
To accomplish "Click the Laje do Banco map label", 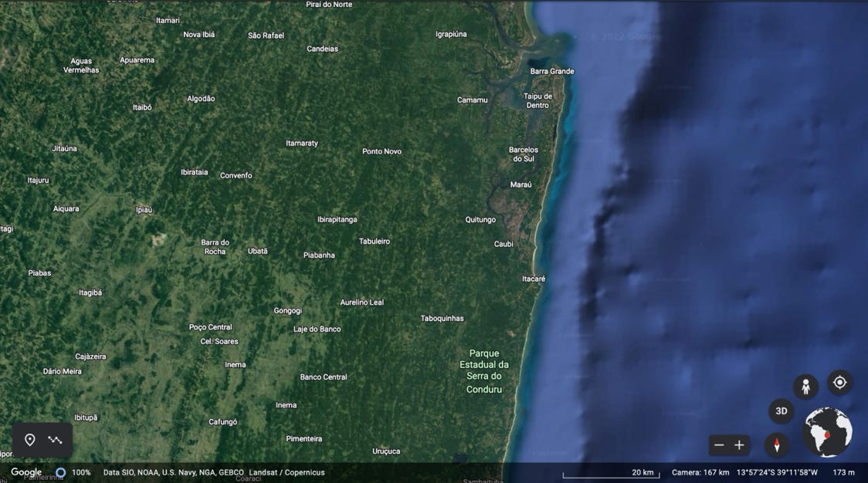I will pos(317,329).
